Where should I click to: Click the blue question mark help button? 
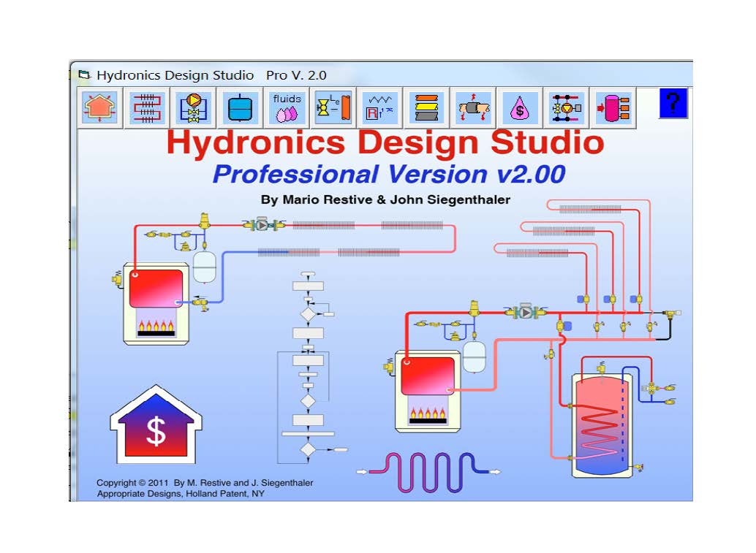[673, 104]
